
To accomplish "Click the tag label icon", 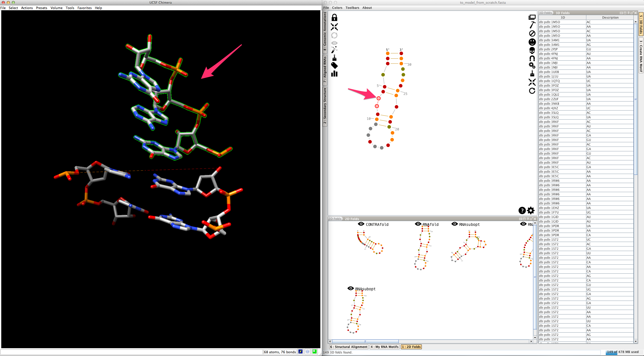I will coord(334,66).
